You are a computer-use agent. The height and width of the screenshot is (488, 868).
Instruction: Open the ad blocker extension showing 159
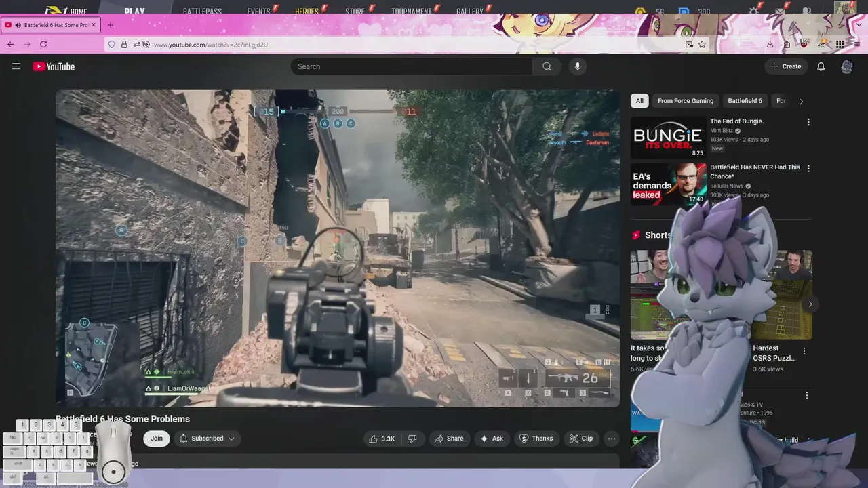[x=804, y=44]
